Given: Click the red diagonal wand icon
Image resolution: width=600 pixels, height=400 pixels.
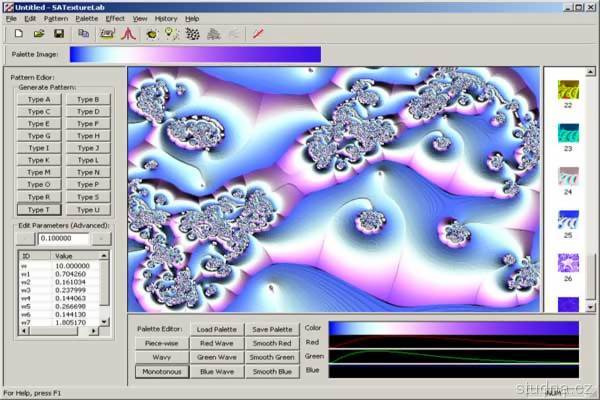Looking at the screenshot, I should 258,33.
